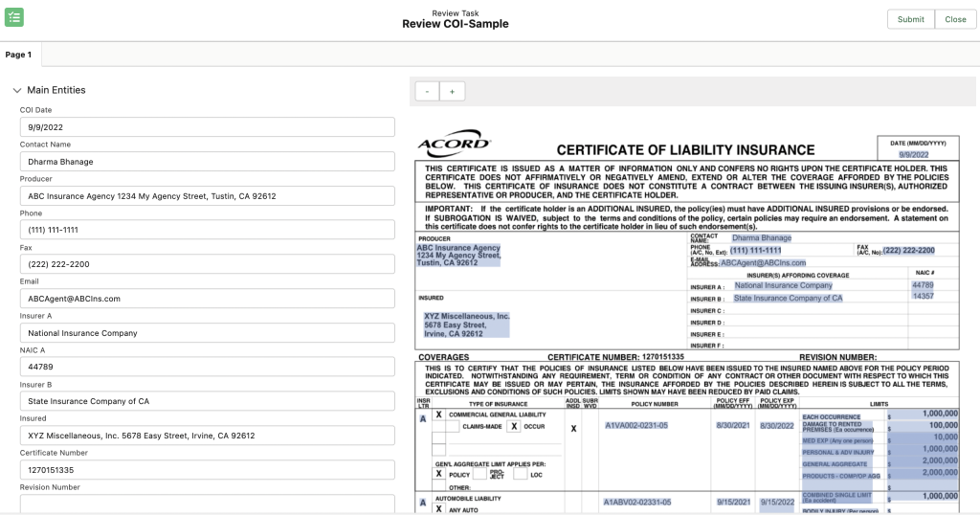Viewport: 980px width, 515px height.
Task: Select highlighted State Insurance Company of CA
Action: (788, 298)
